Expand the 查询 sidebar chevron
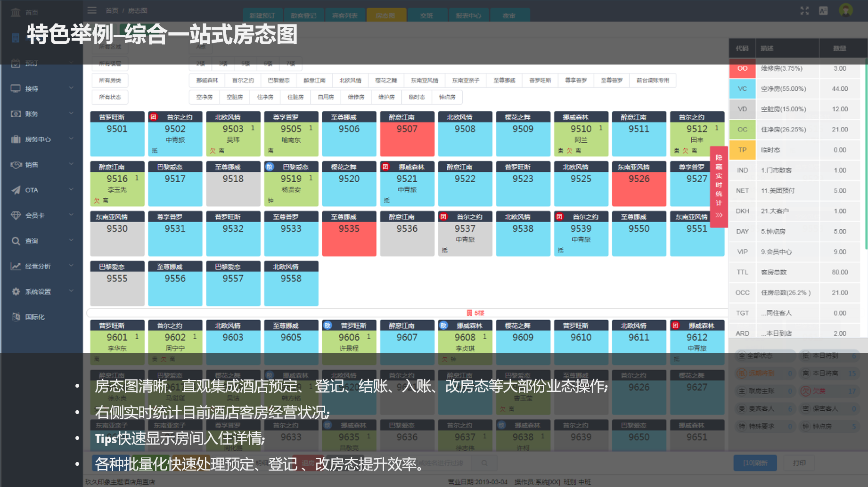This screenshot has height=487, width=868. point(71,241)
